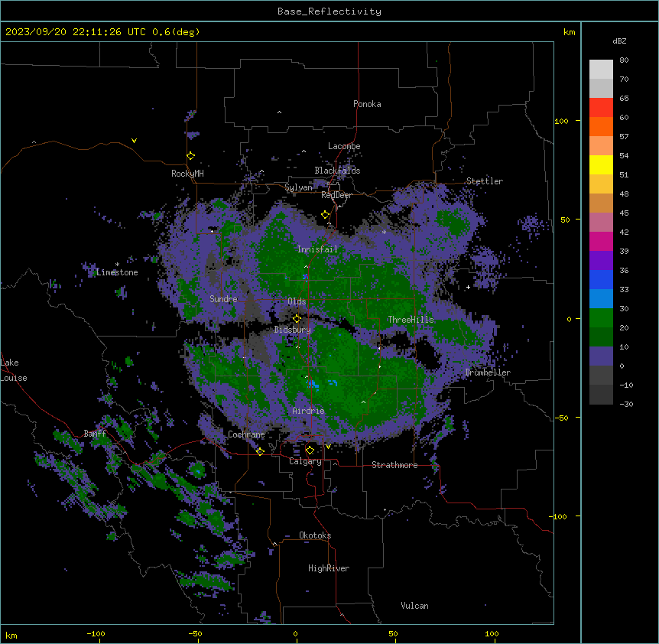The width and height of the screenshot is (659, 644).
Task: Click the Okotoks label
Action: click(x=315, y=535)
